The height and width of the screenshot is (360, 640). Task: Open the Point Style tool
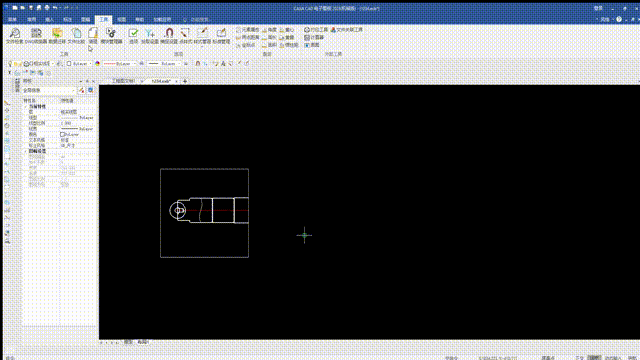tap(185, 36)
